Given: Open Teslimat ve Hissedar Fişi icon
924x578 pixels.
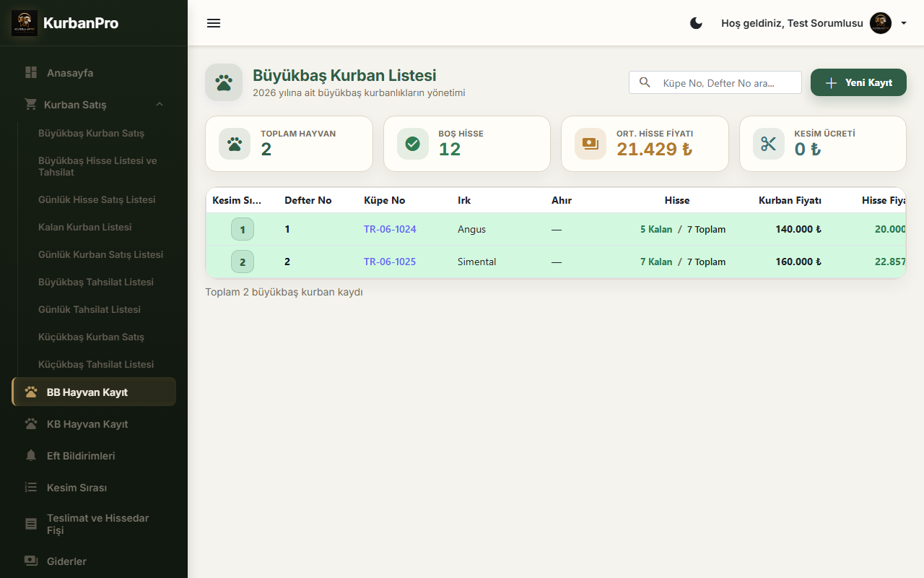Looking at the screenshot, I should pyautogui.click(x=31, y=525).
